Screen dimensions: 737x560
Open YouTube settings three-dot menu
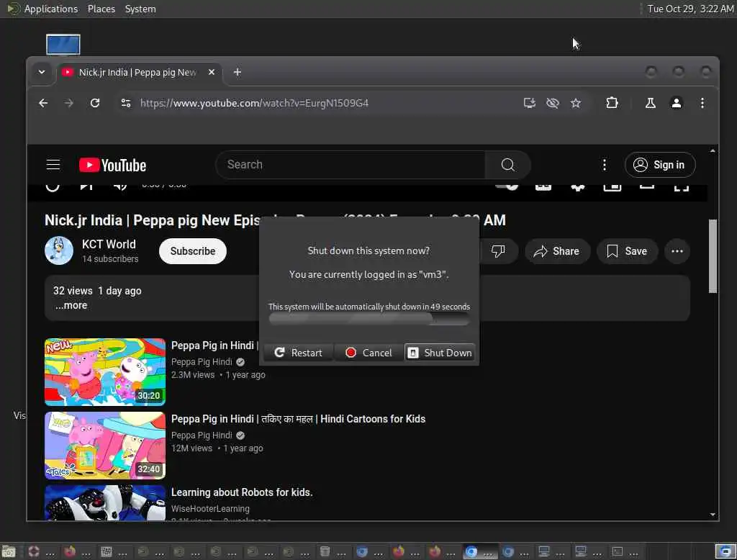605,165
